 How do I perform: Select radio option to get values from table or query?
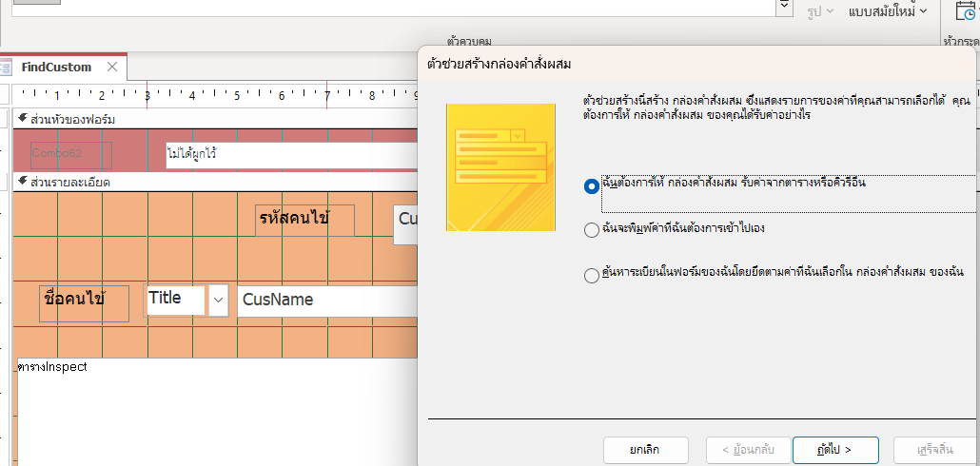591,186
